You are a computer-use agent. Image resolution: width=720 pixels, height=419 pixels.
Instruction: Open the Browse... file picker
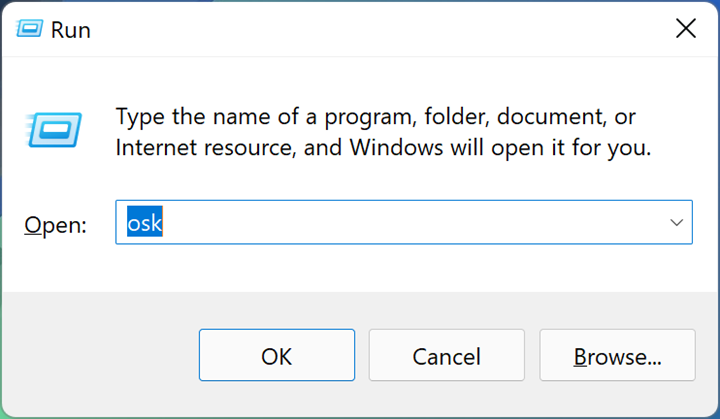(618, 355)
